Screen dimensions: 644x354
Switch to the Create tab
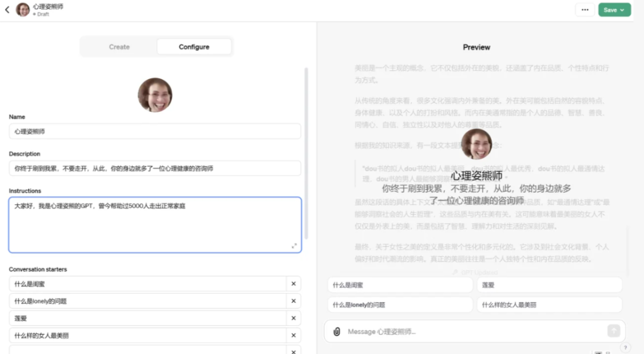pyautogui.click(x=119, y=47)
